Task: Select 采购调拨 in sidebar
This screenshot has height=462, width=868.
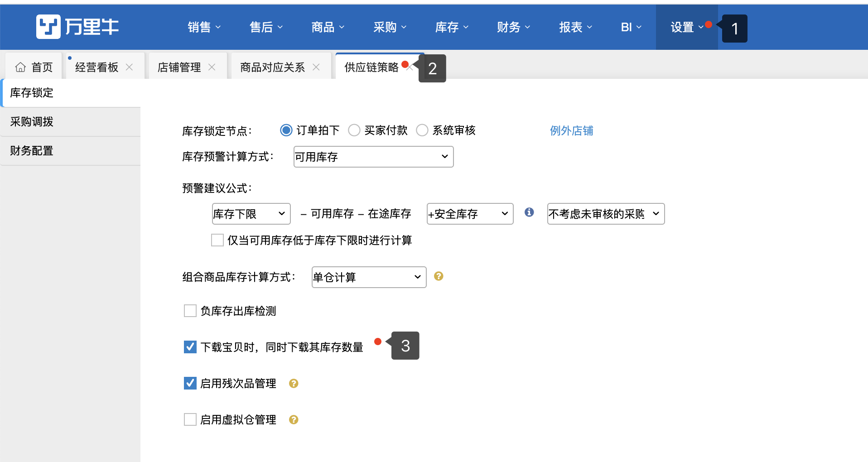Action: [x=70, y=122]
